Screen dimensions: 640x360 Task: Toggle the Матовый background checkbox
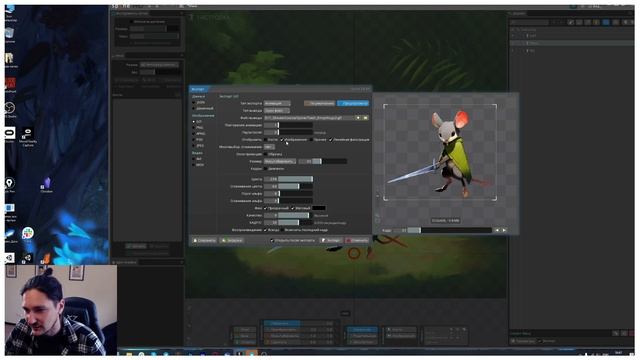tap(292, 208)
